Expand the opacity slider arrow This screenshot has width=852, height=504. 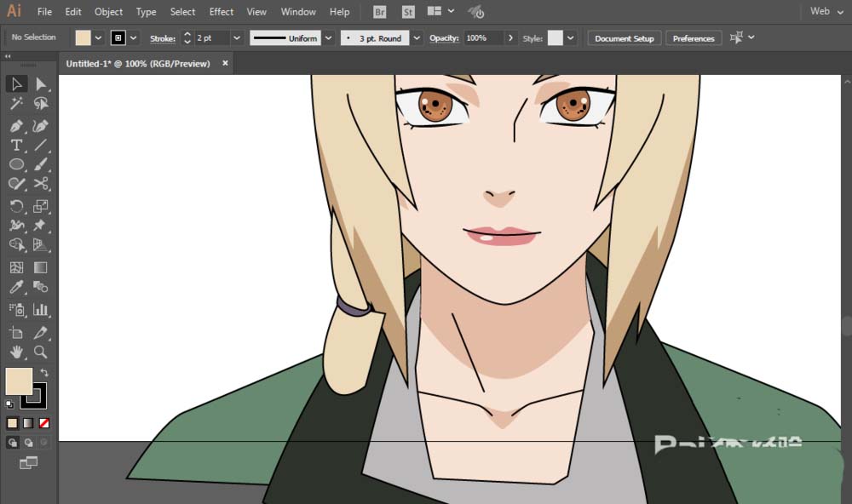pyautogui.click(x=510, y=38)
